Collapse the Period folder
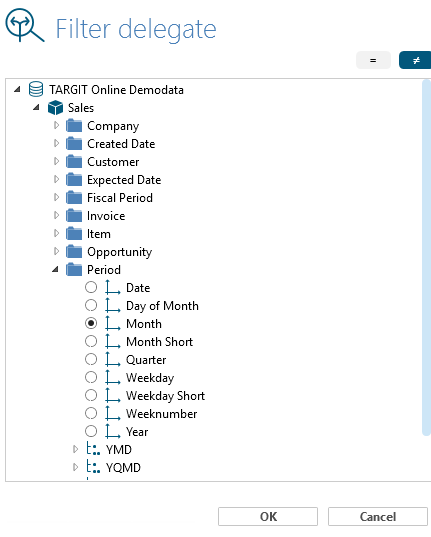This screenshot has height=537, width=431. point(55,270)
